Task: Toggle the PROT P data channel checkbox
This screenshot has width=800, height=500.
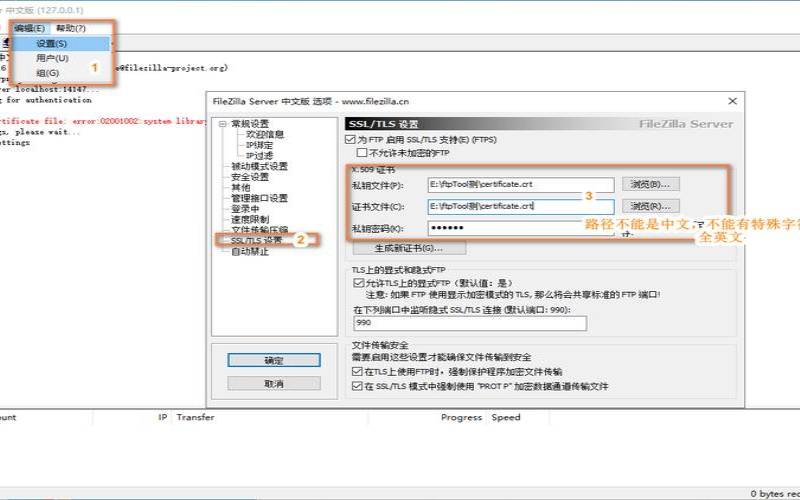Action: (x=357, y=386)
